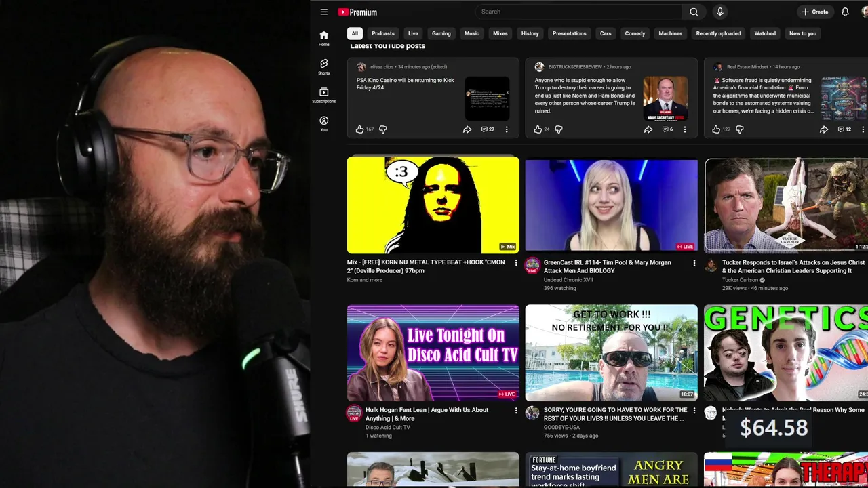Open more options on elissa clips post
868x488 pixels.
pos(507,129)
